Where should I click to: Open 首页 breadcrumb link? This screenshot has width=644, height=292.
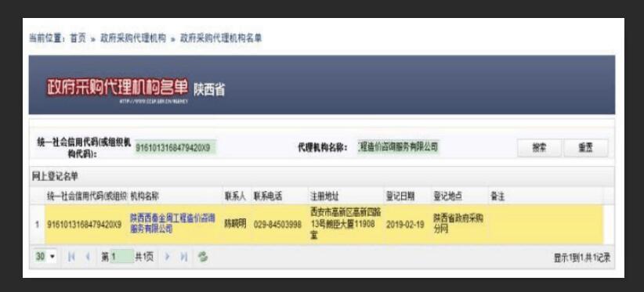click(78, 38)
